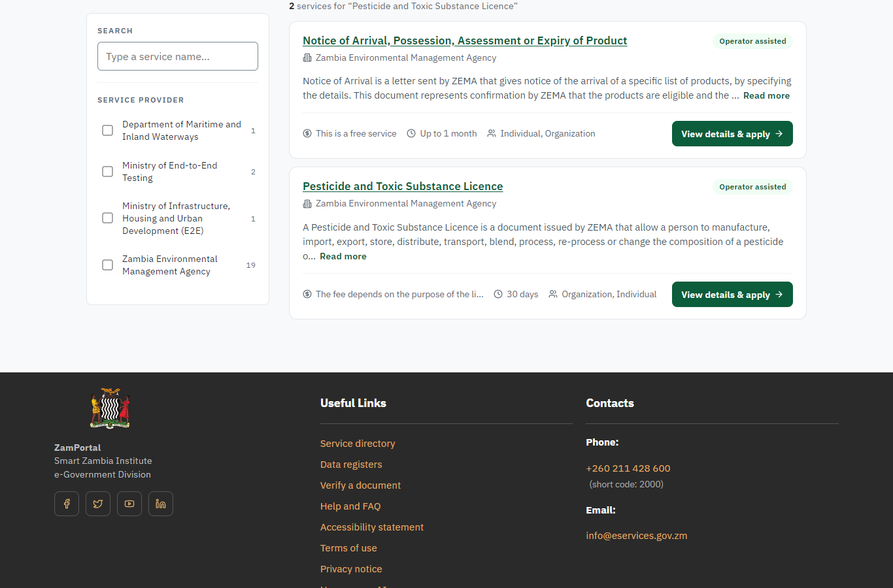This screenshot has width=893, height=588.
Task: Email info@eservices.gov.zm contact link
Action: pos(637,536)
